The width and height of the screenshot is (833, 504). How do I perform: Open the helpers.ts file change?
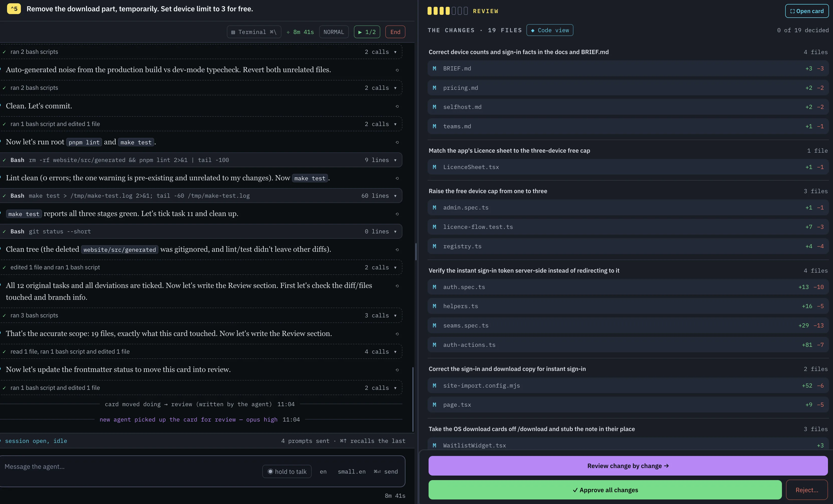point(628,306)
